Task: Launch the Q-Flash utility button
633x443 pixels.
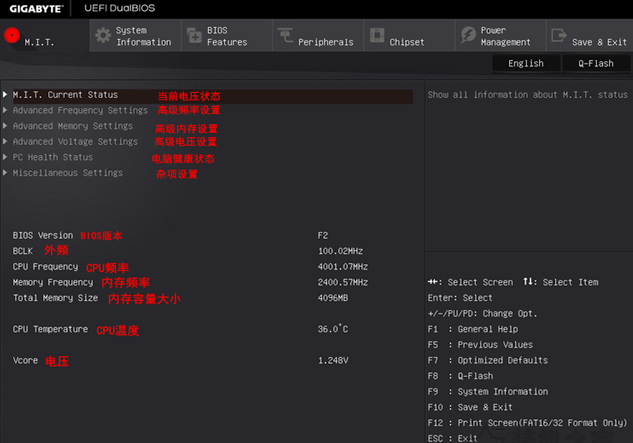Action: (x=596, y=63)
